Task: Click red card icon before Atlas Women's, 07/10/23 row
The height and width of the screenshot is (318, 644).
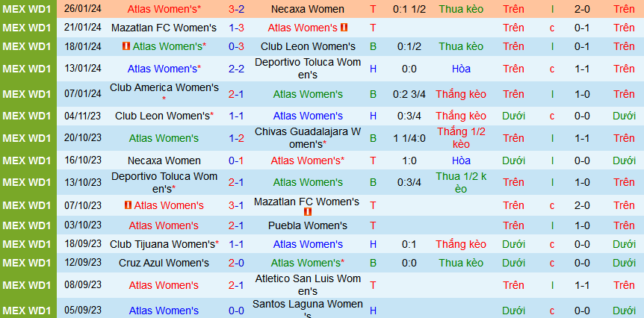Action: click(128, 205)
